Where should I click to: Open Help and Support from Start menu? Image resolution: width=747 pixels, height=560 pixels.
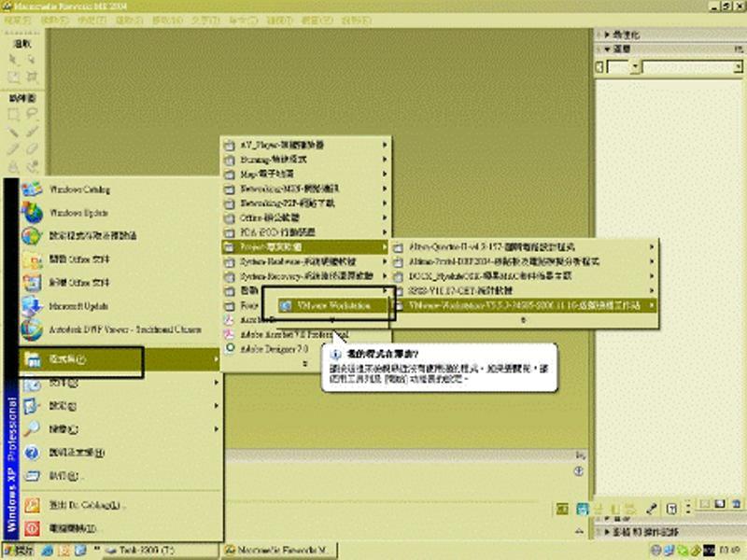120,453
